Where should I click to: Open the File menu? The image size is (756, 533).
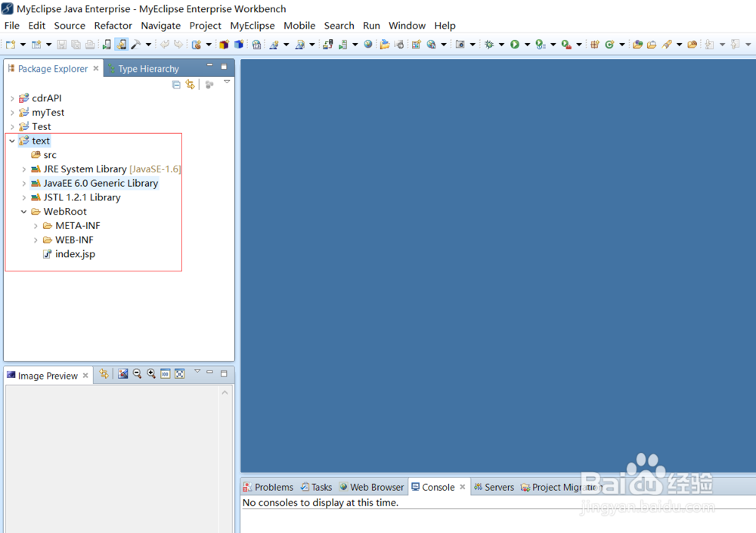click(x=12, y=26)
